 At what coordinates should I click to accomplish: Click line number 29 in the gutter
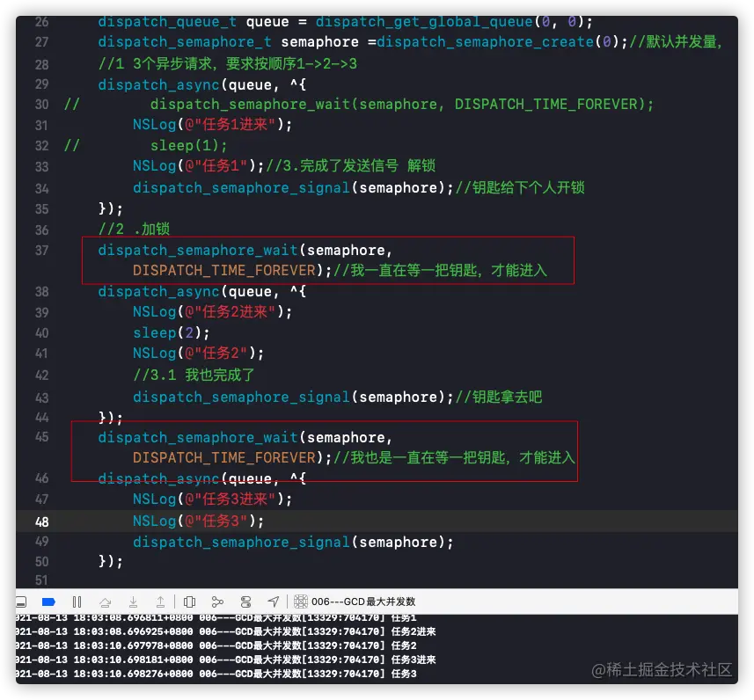click(x=42, y=84)
